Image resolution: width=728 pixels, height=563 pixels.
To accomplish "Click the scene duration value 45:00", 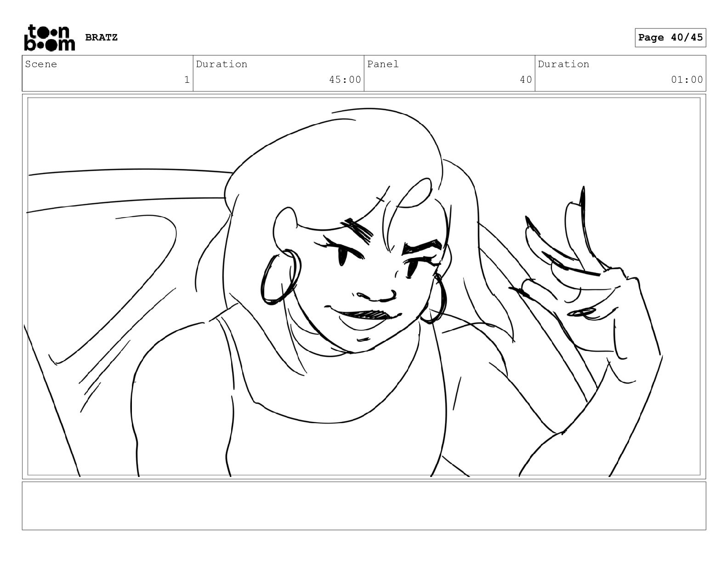I will 345,80.
